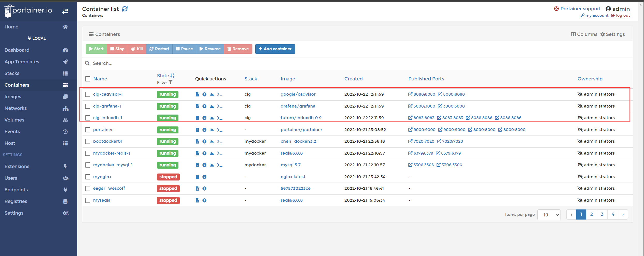Click the refresh icon next to Container list
Viewport: 644px width, 256px height.
125,9
